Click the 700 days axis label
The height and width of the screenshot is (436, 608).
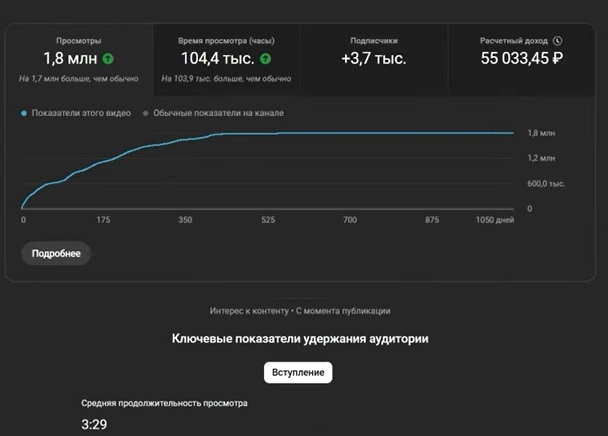coord(350,220)
